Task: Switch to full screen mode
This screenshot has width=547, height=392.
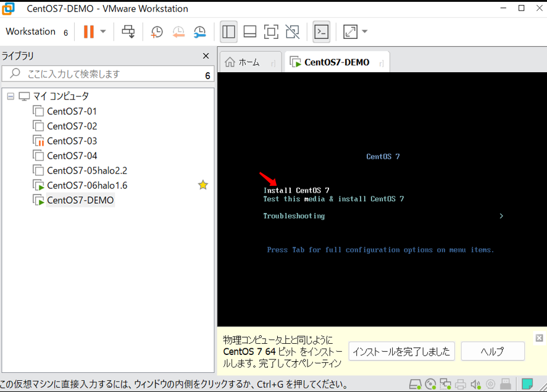Action: pos(271,31)
